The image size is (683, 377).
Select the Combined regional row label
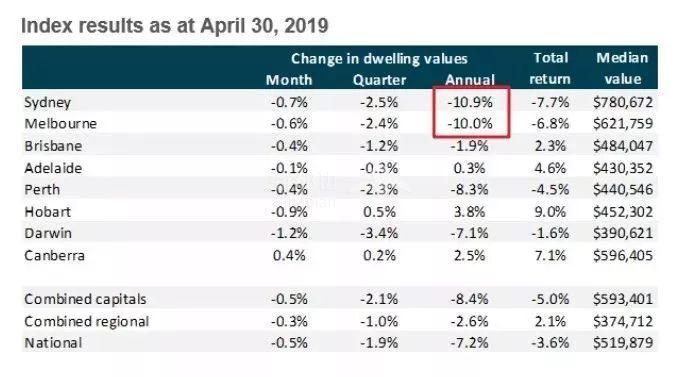(x=87, y=322)
